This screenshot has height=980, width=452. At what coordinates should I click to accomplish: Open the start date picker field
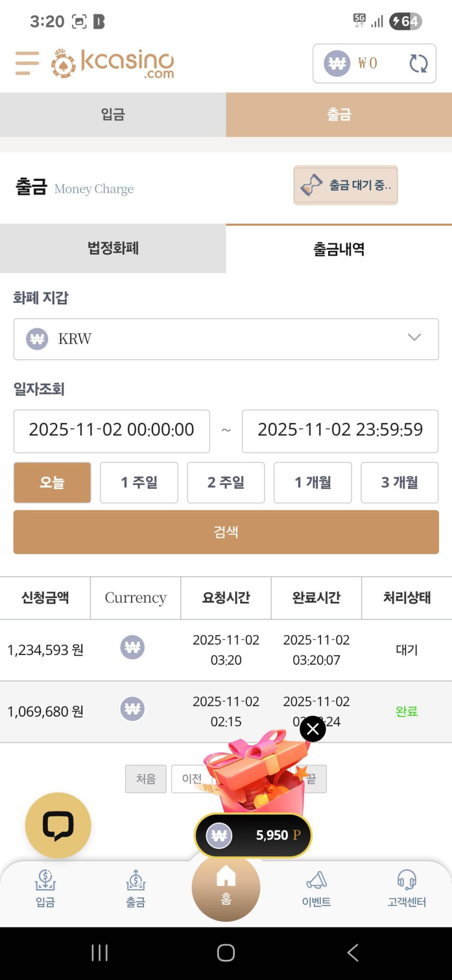[112, 431]
